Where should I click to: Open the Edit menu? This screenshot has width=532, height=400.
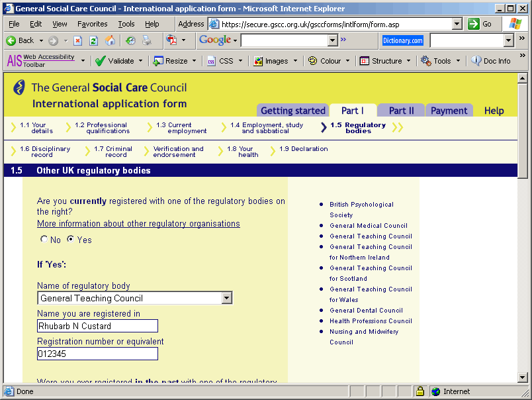(x=36, y=24)
